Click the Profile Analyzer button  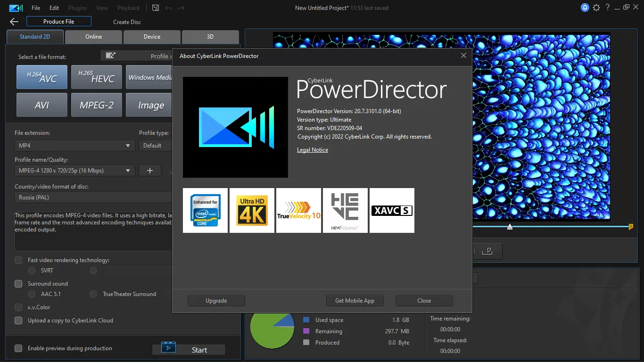pyautogui.click(x=137, y=56)
